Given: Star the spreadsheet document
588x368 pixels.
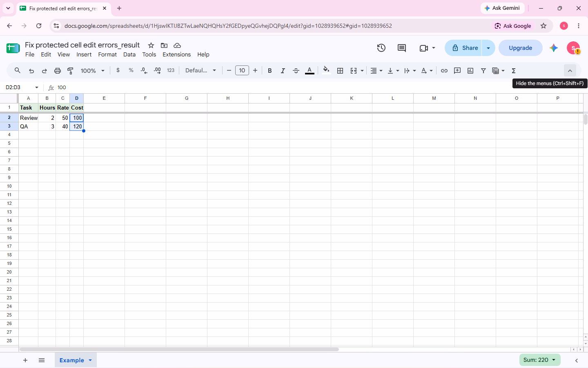Looking at the screenshot, I should pos(151,45).
